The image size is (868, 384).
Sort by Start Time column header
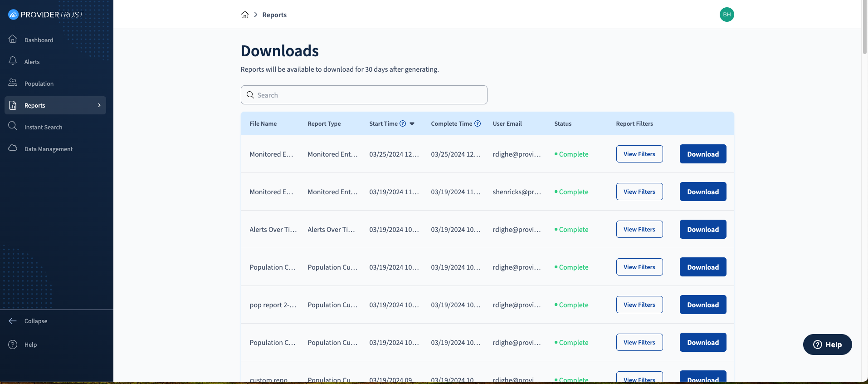[383, 123]
